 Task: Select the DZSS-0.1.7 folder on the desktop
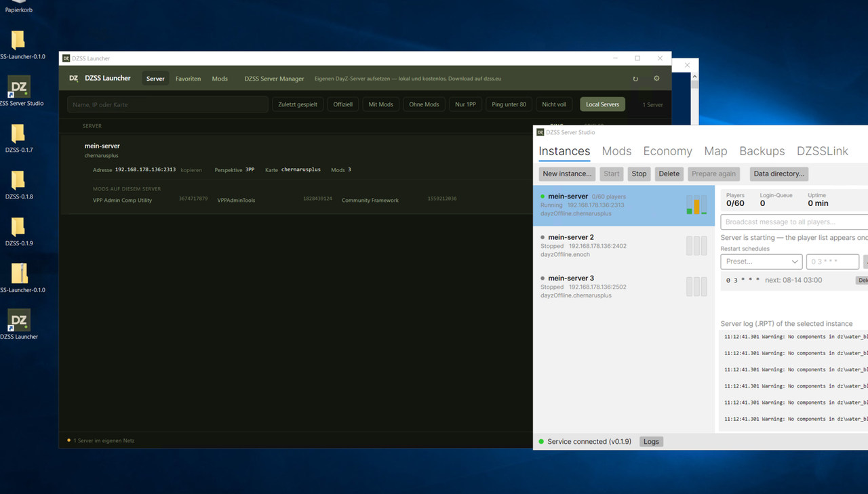pyautogui.click(x=19, y=138)
